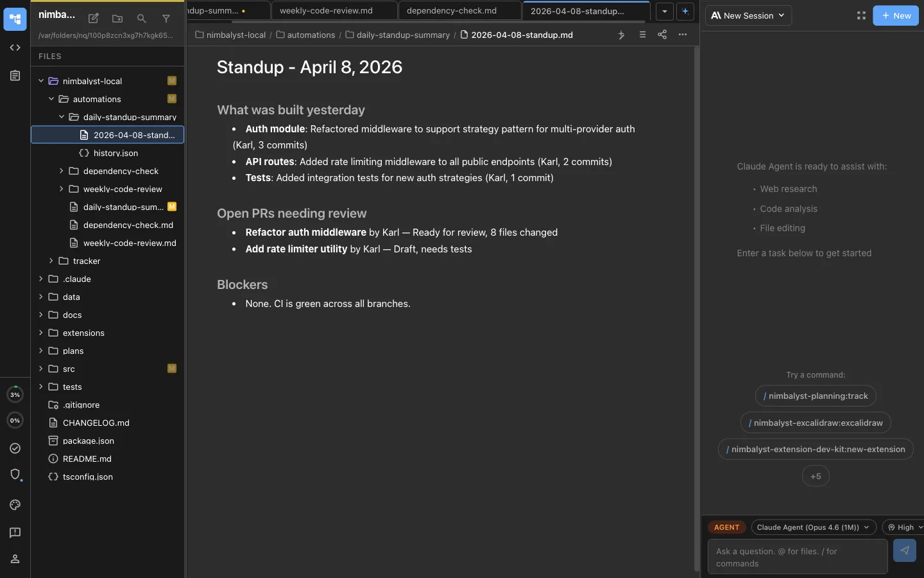Viewport: 924px width, 578px height.
Task: Click the 3% usage indicator in the sidebar
Action: point(15,394)
